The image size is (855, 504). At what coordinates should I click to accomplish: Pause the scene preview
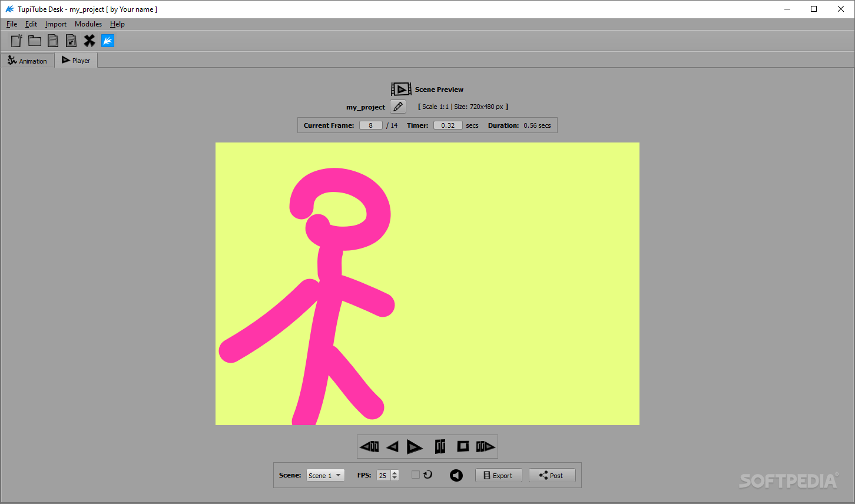point(440,447)
